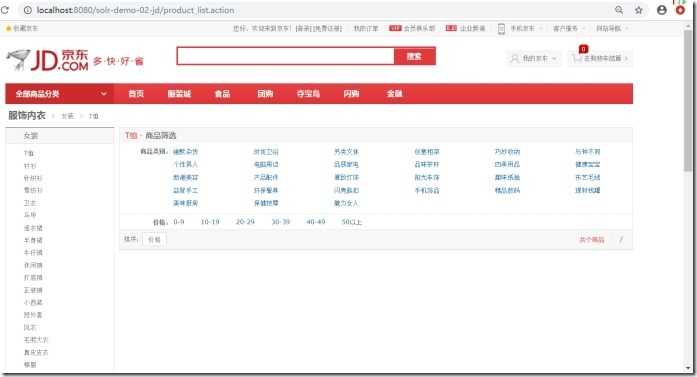Click 我的订单 link in top bar
This screenshot has height=377, width=697.
click(x=366, y=28)
